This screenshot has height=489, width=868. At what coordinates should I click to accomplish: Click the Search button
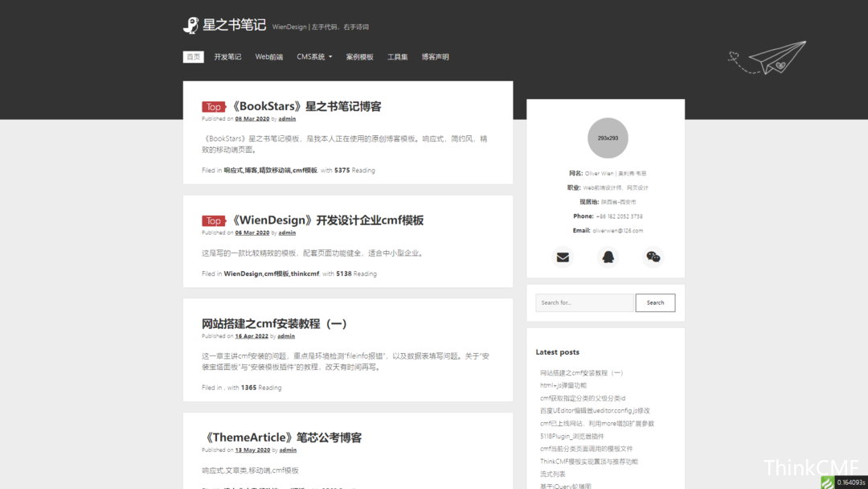coord(656,303)
